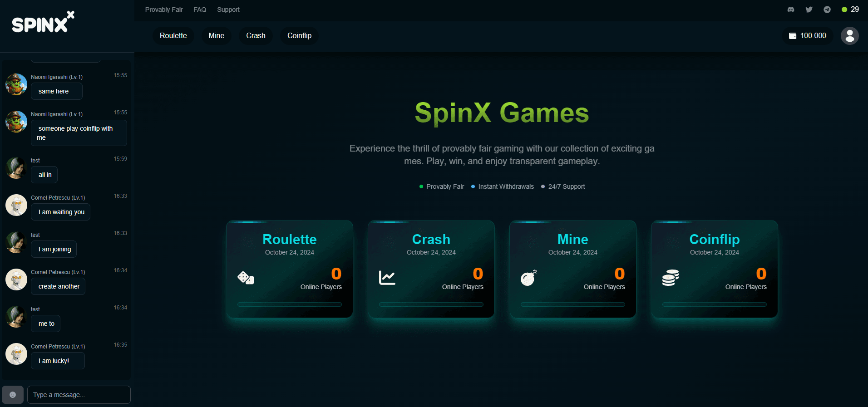Open the Provably Fair link
Screen dimensions: 868x407
pyautogui.click(x=164, y=10)
